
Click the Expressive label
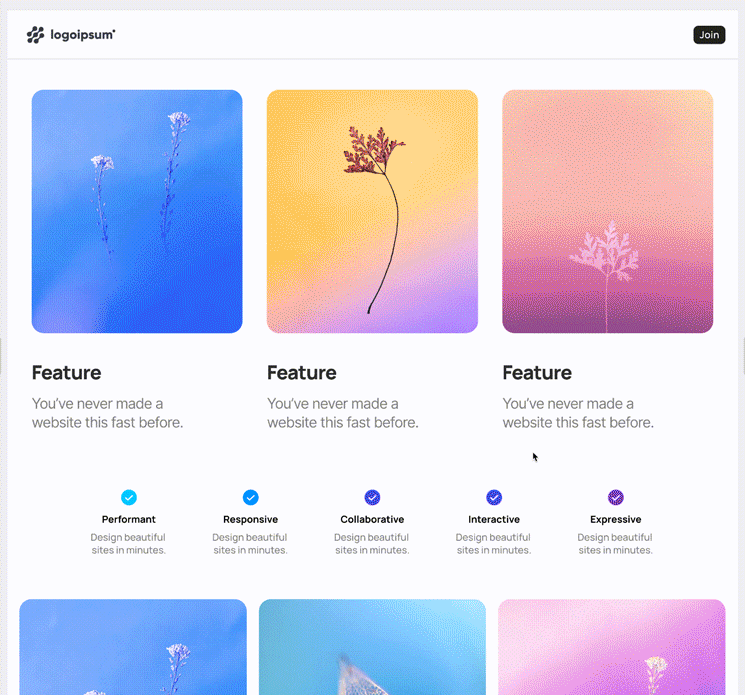click(x=616, y=519)
